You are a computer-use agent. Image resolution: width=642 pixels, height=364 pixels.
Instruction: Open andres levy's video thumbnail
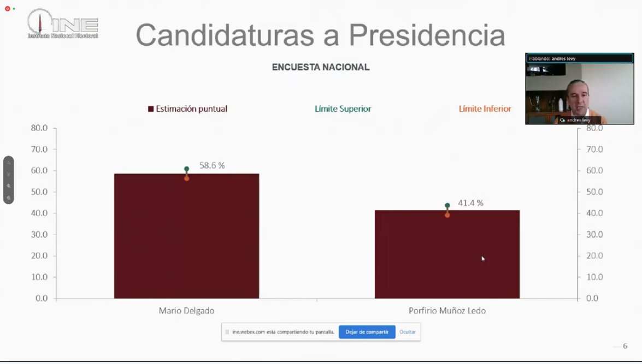coord(579,93)
